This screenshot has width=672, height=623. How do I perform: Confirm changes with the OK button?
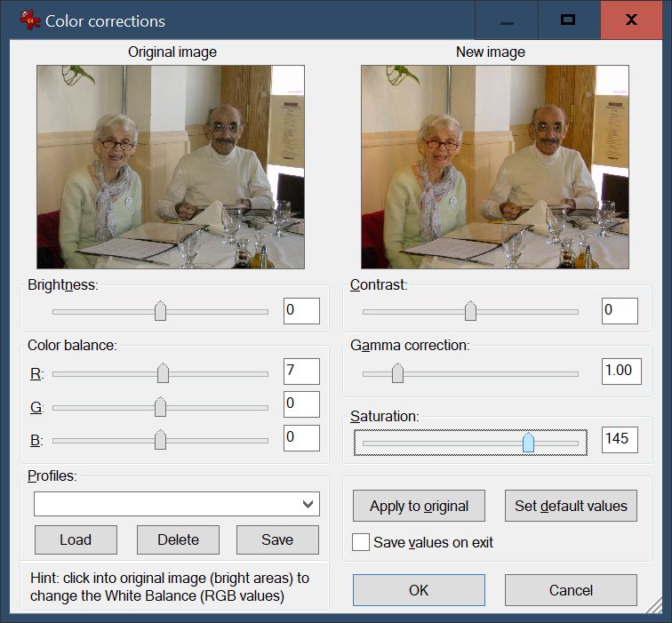[419, 590]
